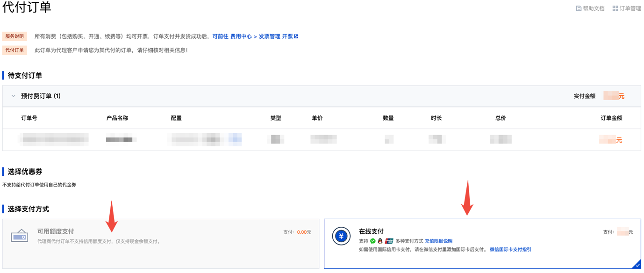Click the 在线支付 yuan circle icon

(x=341, y=236)
